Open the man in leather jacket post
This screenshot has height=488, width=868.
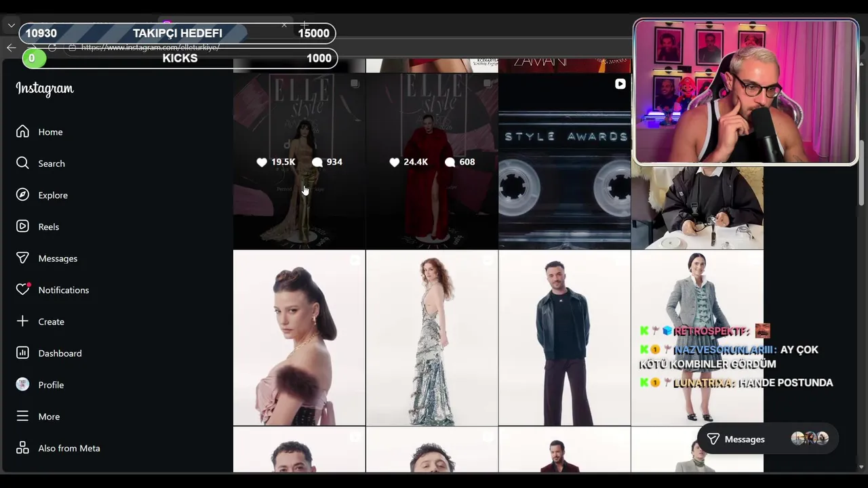point(564,338)
